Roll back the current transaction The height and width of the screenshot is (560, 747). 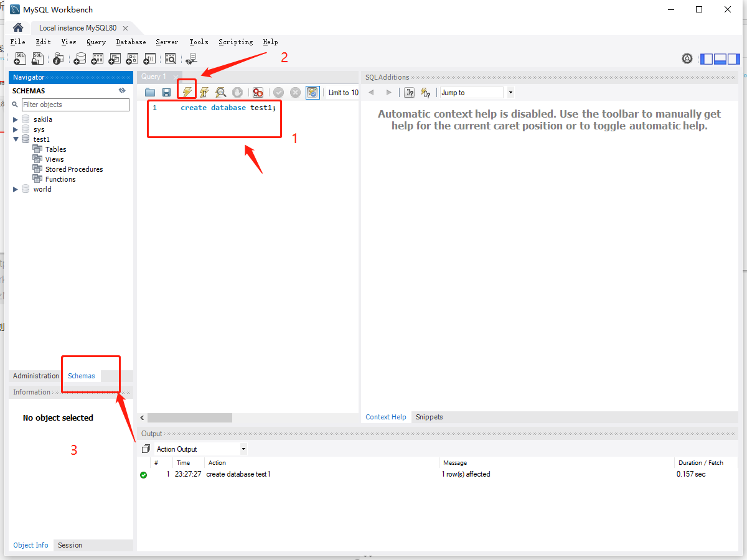[x=295, y=92]
